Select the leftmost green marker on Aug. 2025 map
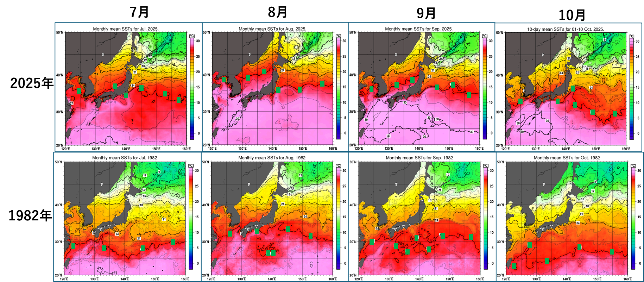 [x=224, y=80]
